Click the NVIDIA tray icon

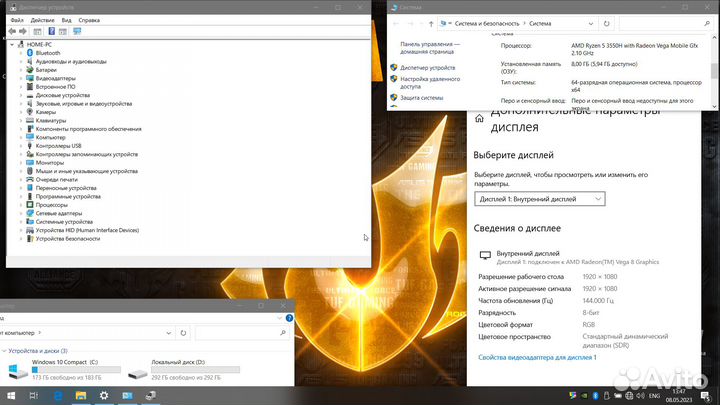584,395
